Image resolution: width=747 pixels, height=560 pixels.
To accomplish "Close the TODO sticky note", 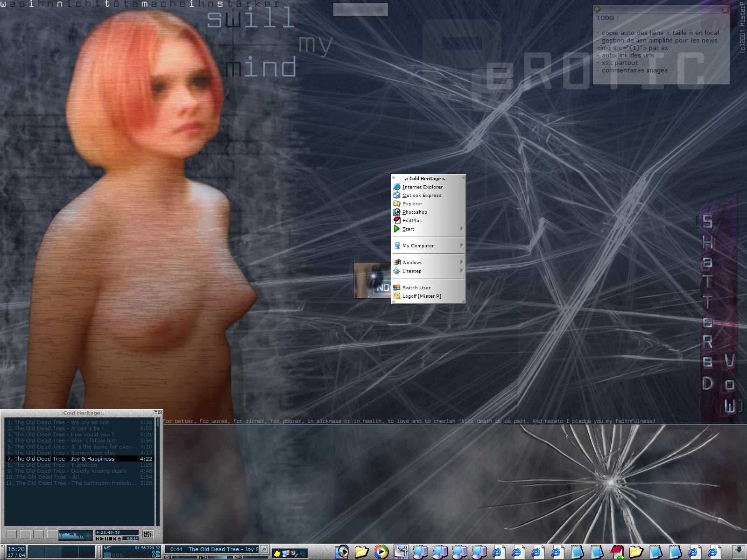I will pos(725,9).
